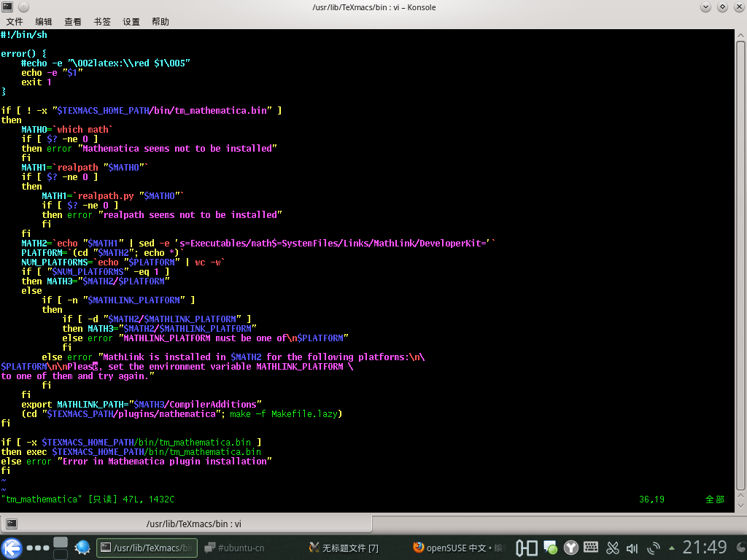This screenshot has height=560, width=747.
Task: Select the /usr/lib/TeXmacs/bin : vi session tab
Action: coord(186,524)
